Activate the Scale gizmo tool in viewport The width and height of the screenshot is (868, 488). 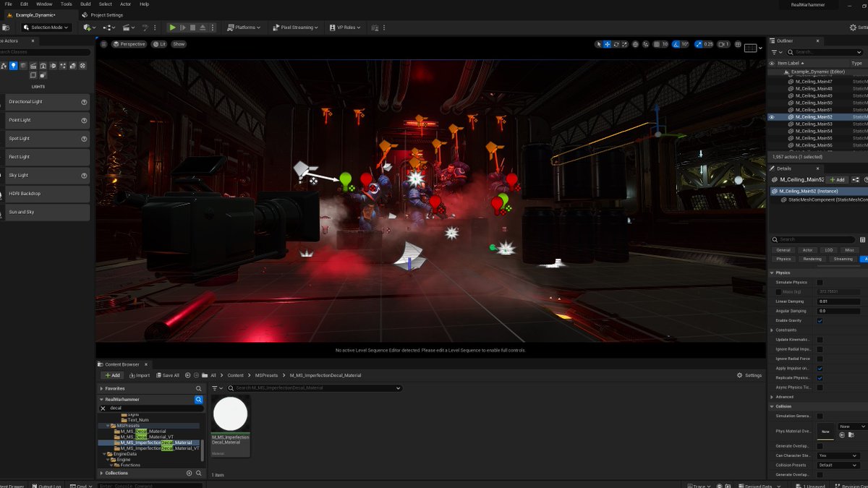point(624,44)
